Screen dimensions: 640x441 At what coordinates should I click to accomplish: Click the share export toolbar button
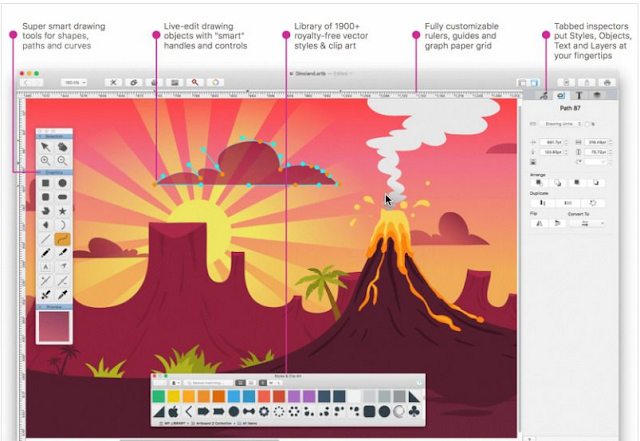pyautogui.click(x=587, y=82)
